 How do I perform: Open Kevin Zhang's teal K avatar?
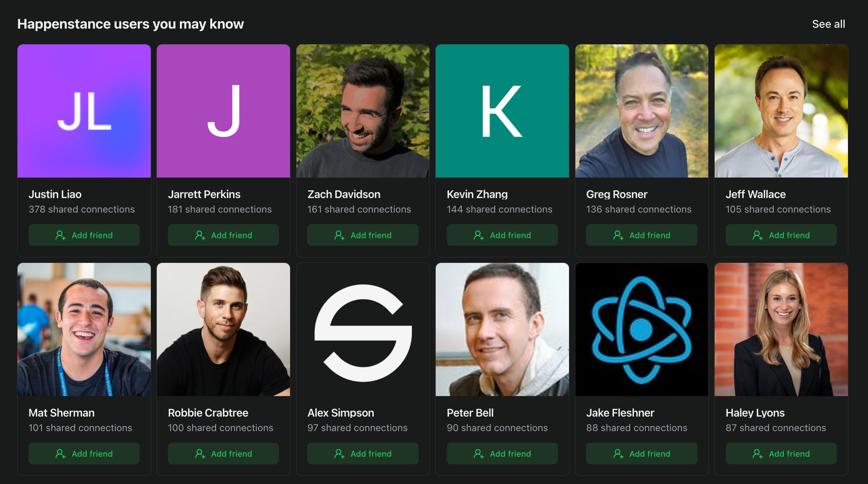pyautogui.click(x=502, y=111)
